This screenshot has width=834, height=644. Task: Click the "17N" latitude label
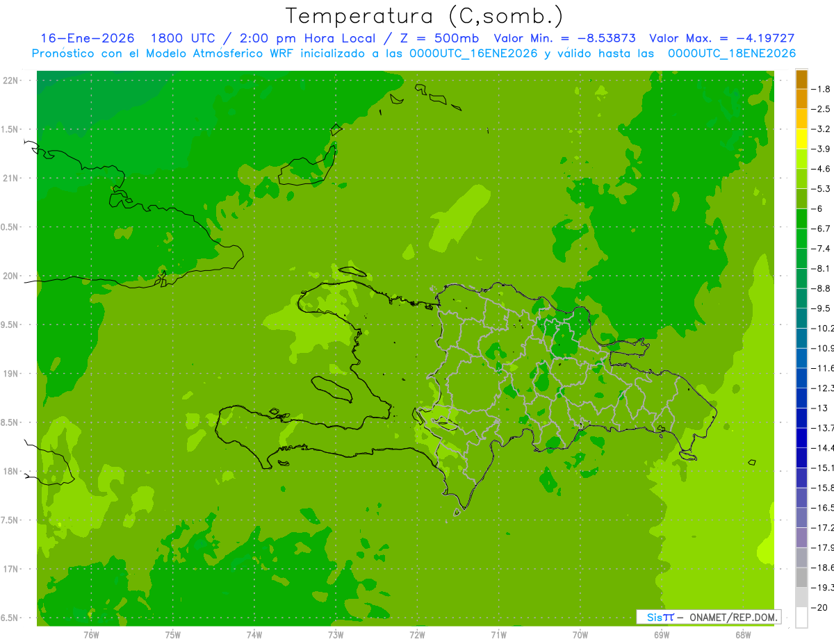coord(10,569)
